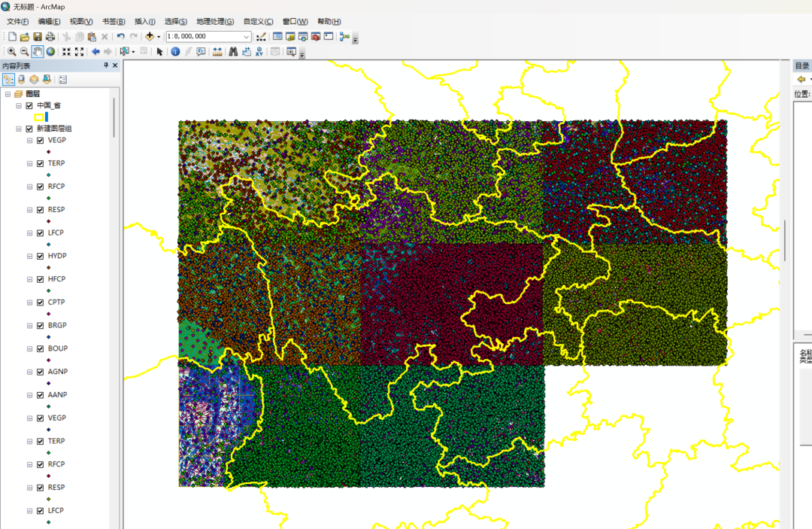Paste from clipboard toolbar icon
The image size is (812, 529).
[x=92, y=37]
